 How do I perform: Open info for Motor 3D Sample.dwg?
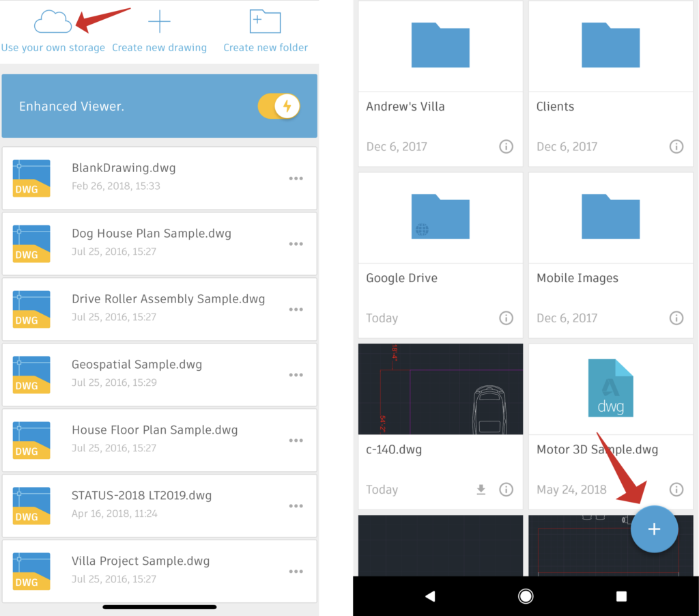[676, 489]
